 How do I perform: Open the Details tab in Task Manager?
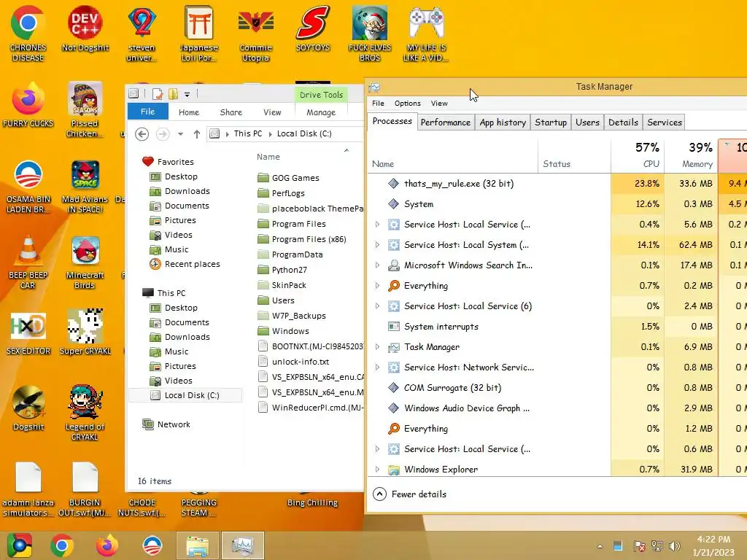pyautogui.click(x=623, y=122)
